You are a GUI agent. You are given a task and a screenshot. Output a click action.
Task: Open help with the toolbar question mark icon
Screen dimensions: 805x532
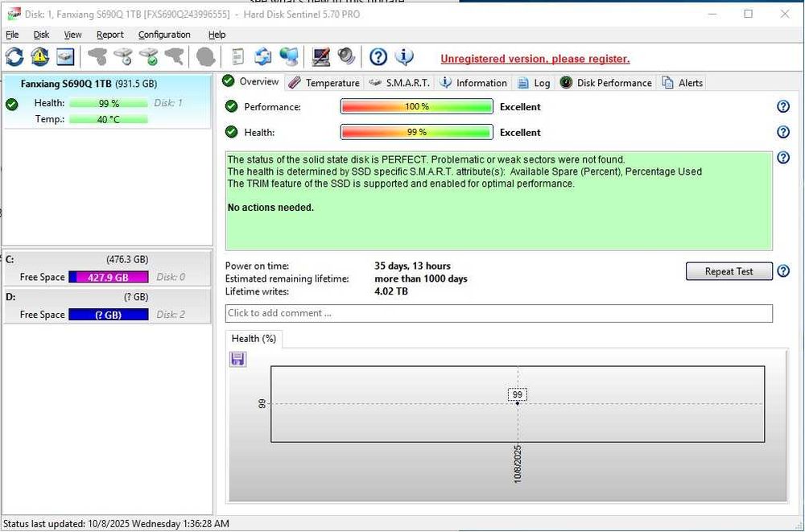pyautogui.click(x=378, y=56)
